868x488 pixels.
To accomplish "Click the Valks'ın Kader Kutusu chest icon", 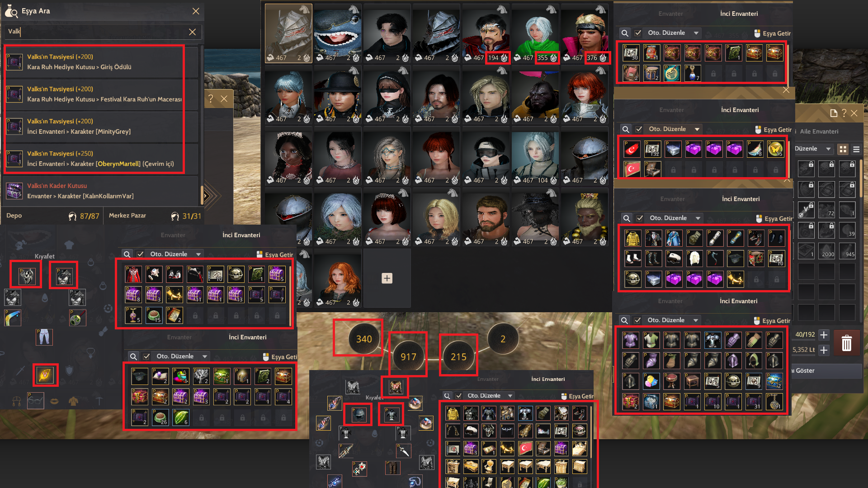I will [x=14, y=191].
